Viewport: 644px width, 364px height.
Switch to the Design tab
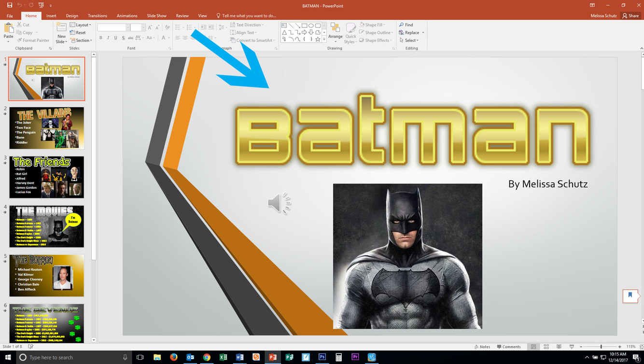pyautogui.click(x=72, y=16)
